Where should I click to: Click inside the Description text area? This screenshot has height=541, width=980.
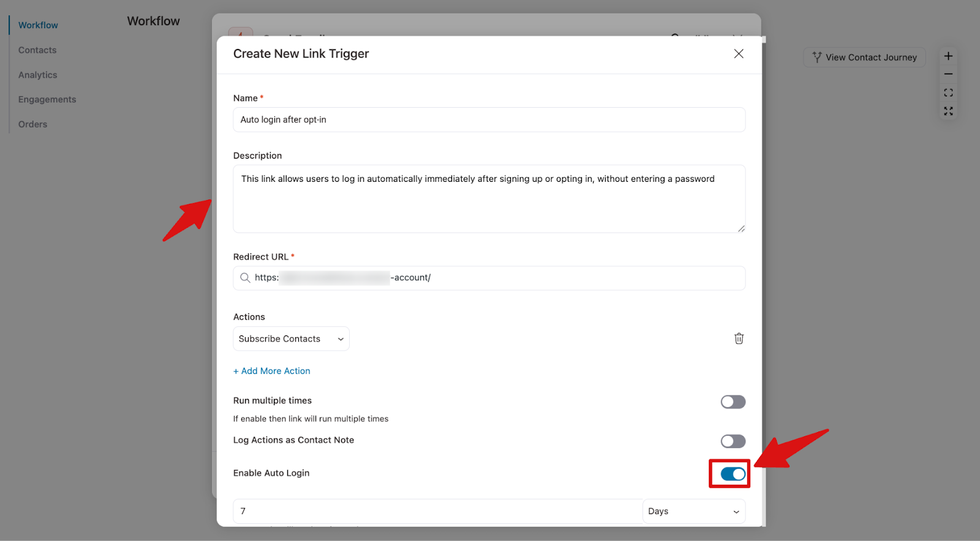pos(489,199)
